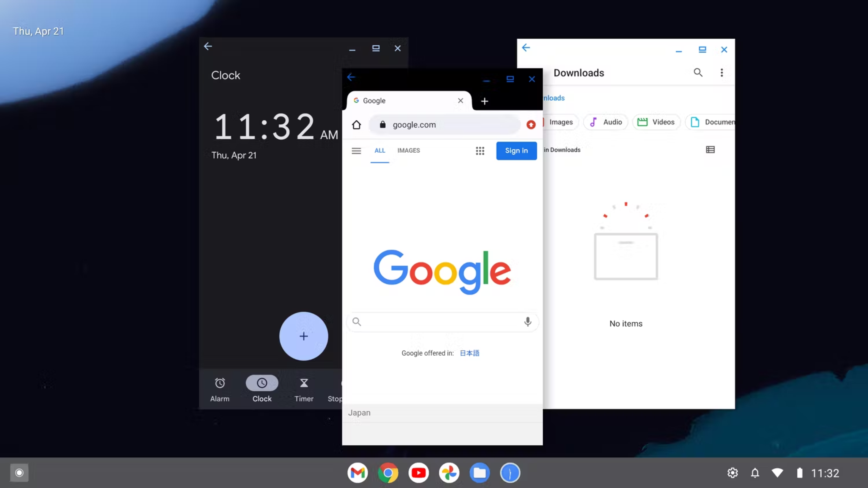868x488 pixels.
Task: Open new Chrome tab with plus button
Action: point(484,101)
